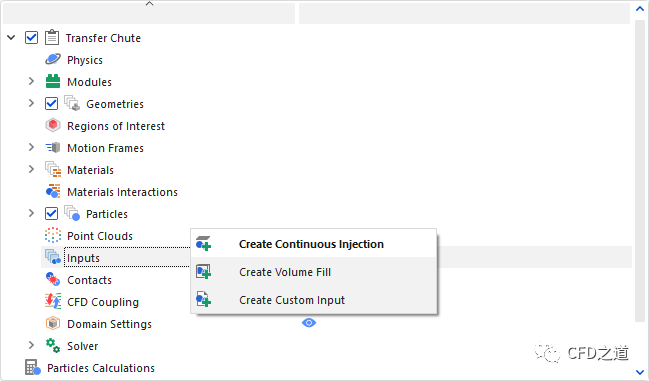Toggle the Particles checkbox

[x=51, y=213]
